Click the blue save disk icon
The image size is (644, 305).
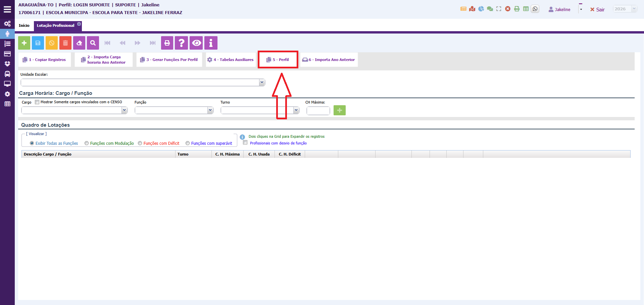(38, 43)
